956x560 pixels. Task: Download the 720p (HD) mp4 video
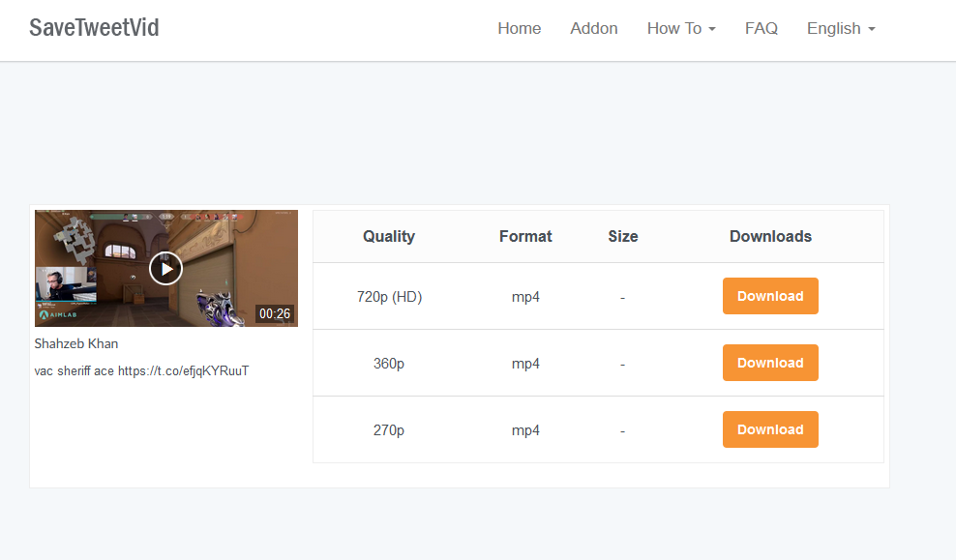[770, 296]
